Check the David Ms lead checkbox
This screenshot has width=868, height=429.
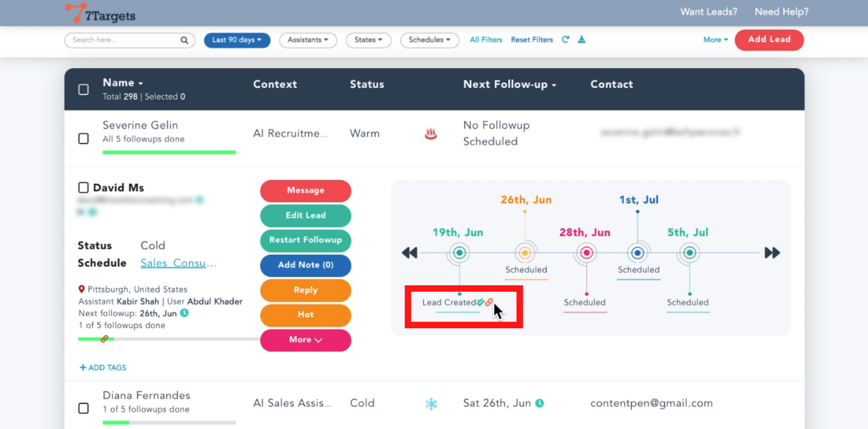(84, 187)
